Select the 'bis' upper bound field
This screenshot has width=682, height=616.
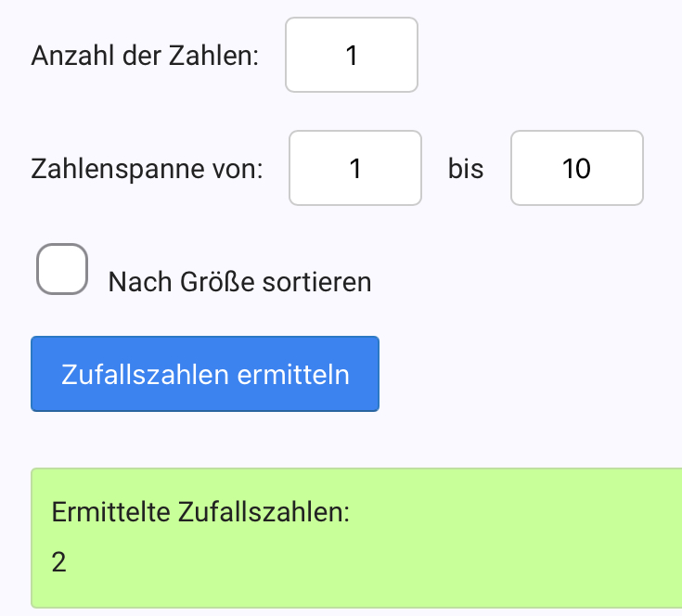[x=576, y=168]
